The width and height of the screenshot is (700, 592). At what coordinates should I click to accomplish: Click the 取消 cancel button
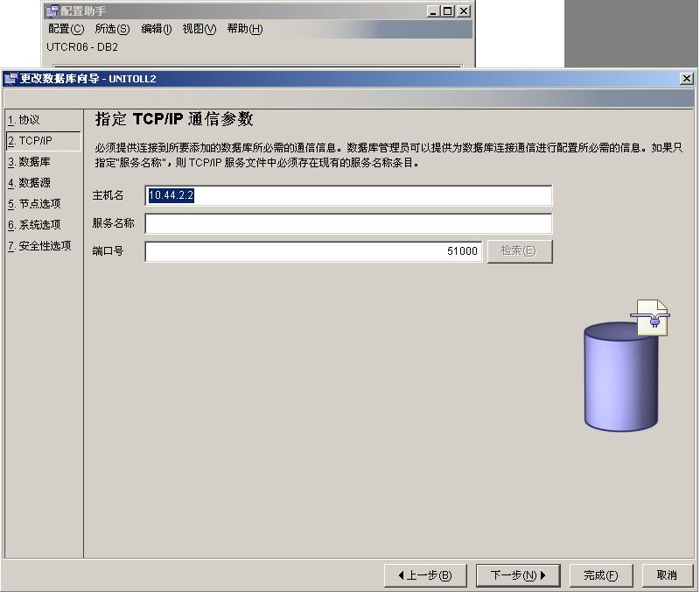[667, 575]
